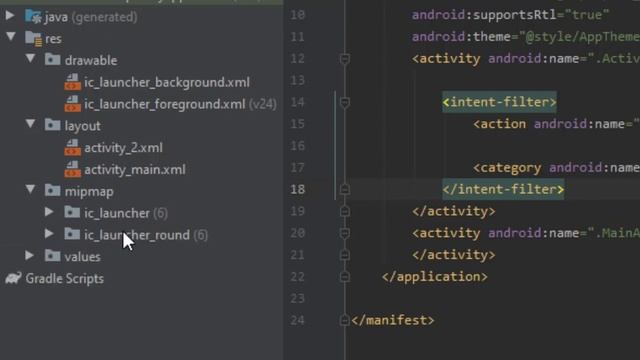Select the values folder label

(x=82, y=257)
